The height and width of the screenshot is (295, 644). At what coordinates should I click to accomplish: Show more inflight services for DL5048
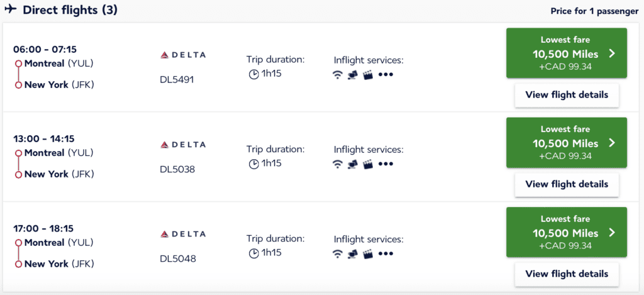click(x=386, y=253)
